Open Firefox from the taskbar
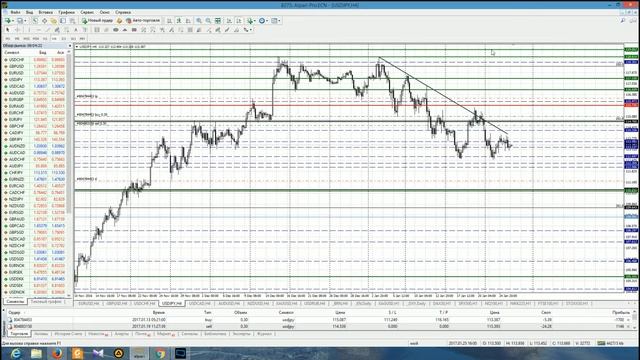The height and width of the screenshot is (360, 640). [57, 353]
